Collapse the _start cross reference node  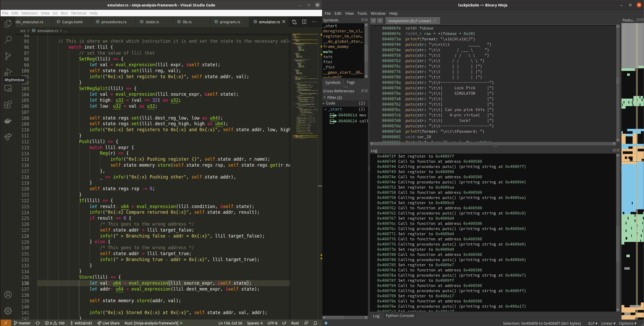326,109
